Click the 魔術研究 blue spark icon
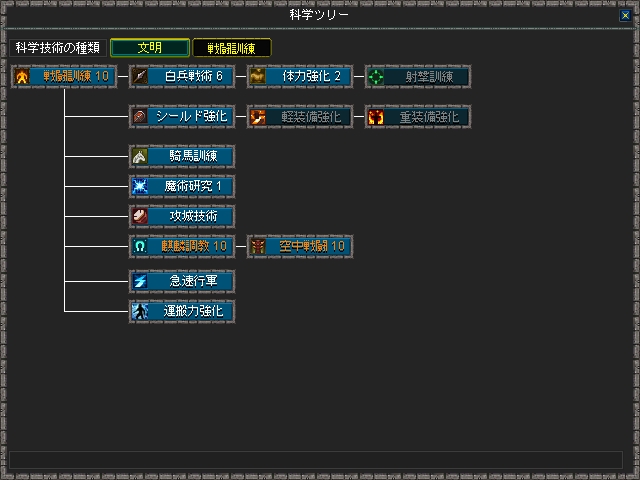Viewport: 640px width, 480px height. click(140, 186)
